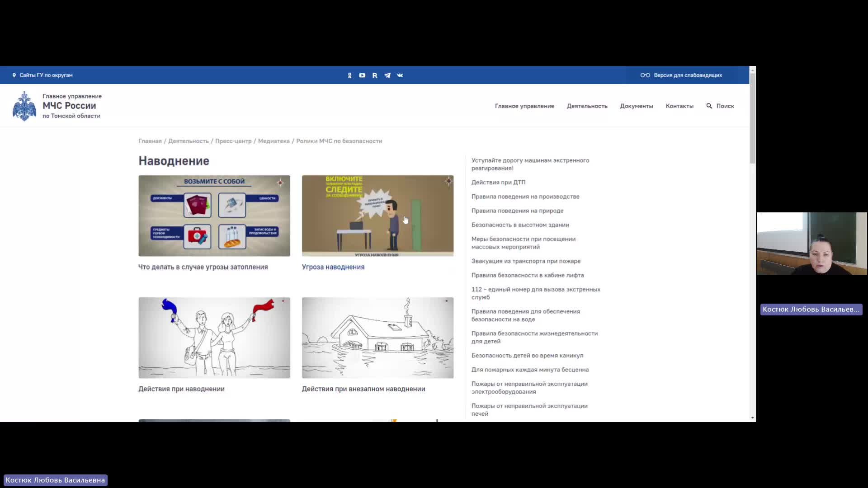Open Версия для слабовидящих link
The height and width of the screenshot is (488, 868).
pos(688,75)
